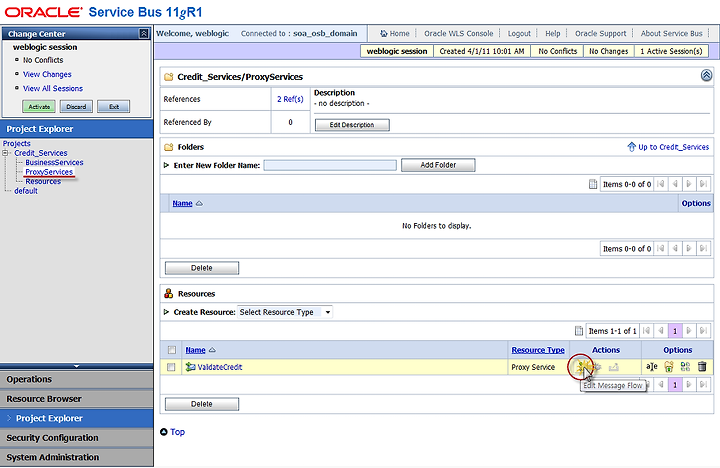Click Top arrow icon at page bottom

[164, 432]
